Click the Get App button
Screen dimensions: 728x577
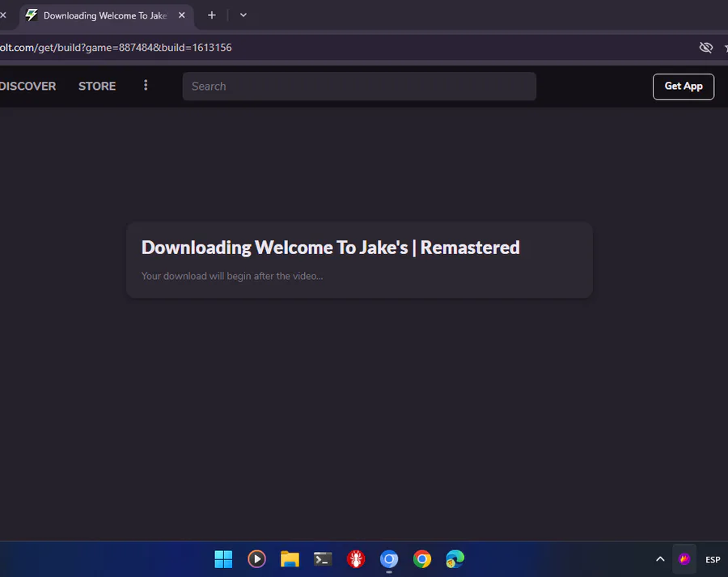683,87
